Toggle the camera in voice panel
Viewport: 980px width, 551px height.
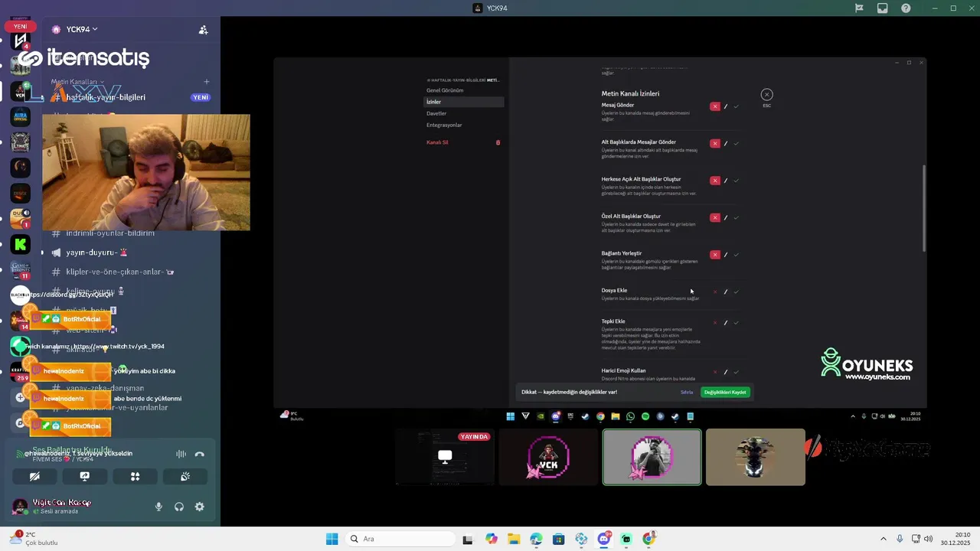pyautogui.click(x=34, y=476)
